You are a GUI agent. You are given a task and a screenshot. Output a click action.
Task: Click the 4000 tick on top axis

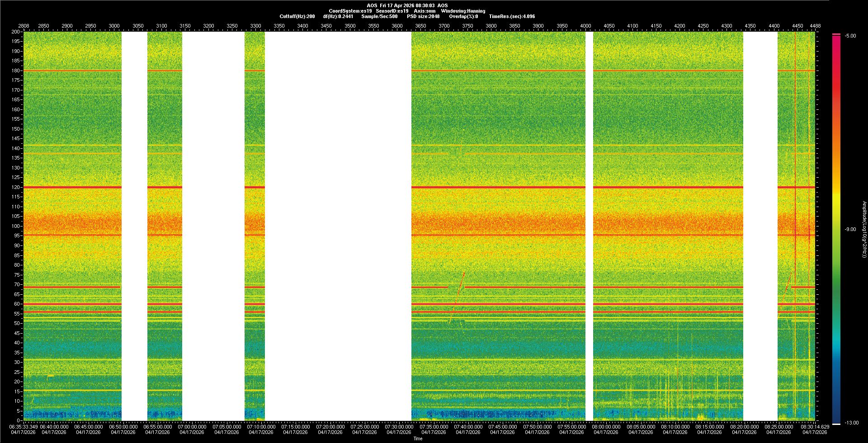585,26
